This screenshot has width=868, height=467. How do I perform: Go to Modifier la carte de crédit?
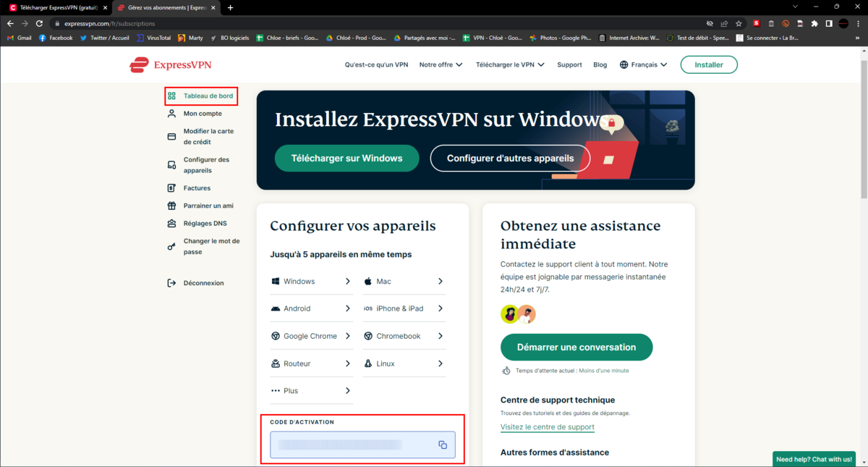pos(200,137)
